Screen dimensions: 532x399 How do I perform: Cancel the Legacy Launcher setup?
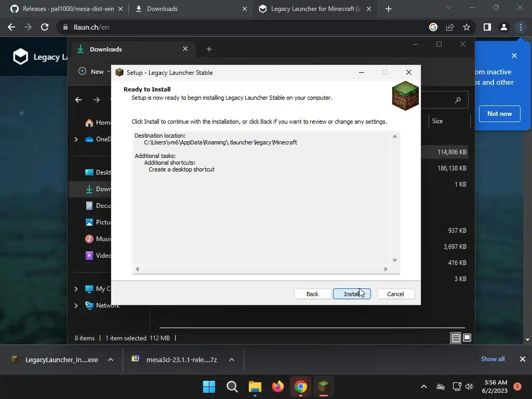coord(395,294)
